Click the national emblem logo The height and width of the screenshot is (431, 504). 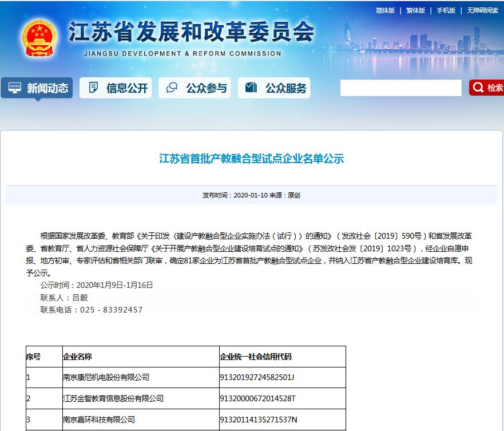pos(39,38)
